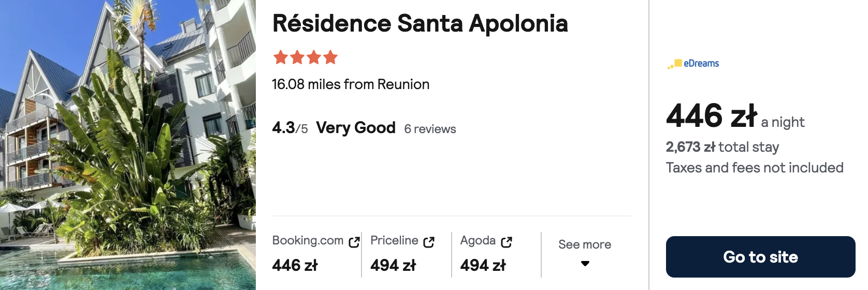Click the 16.08 miles from Reunion text
868x290 pixels.
coord(351,84)
